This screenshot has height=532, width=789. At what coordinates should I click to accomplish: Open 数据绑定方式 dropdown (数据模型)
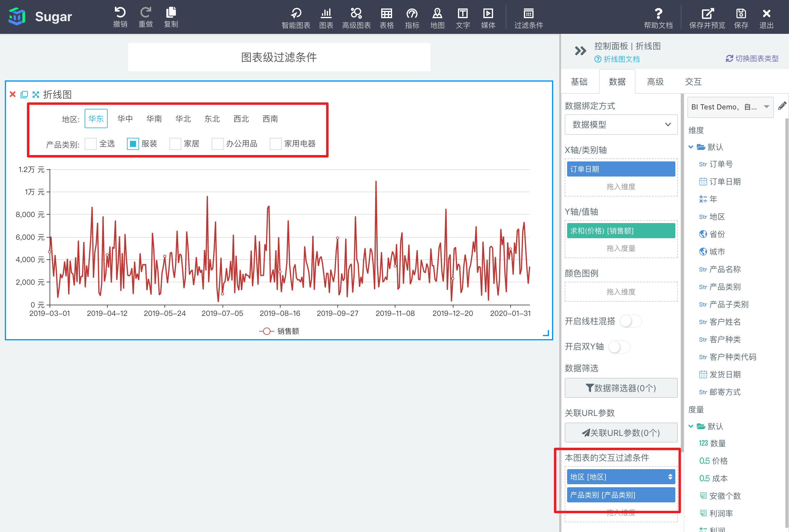tap(621, 125)
